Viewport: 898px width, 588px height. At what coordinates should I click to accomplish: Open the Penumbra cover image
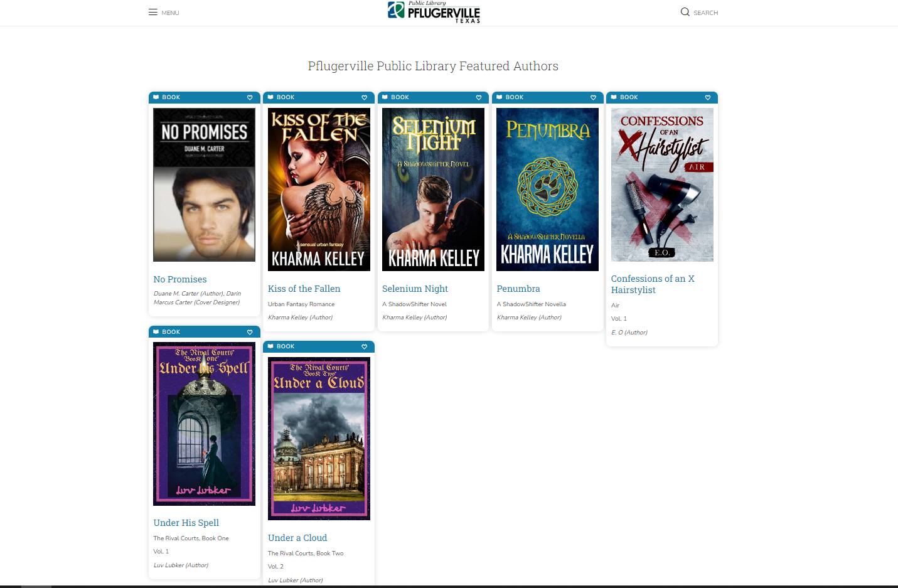(x=547, y=190)
